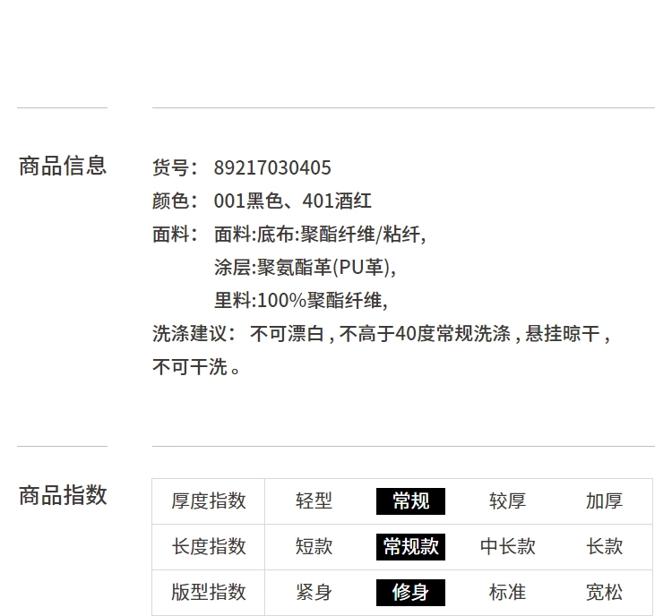672x616 pixels.
Task: Select the highlighted 常规款 length option
Action: tap(410, 546)
